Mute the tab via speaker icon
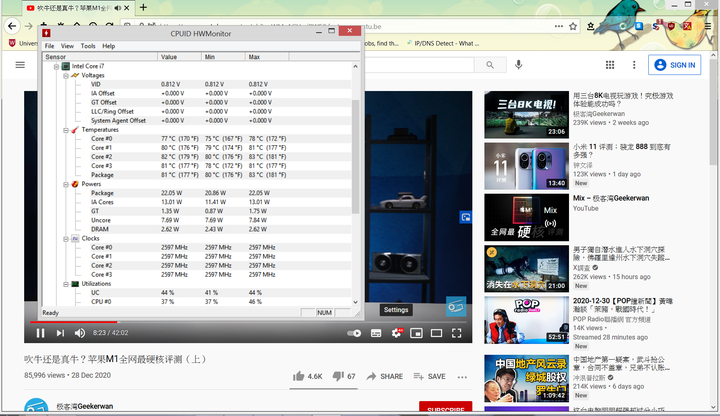Image resolution: width=720 pixels, height=416 pixels. 118,8
